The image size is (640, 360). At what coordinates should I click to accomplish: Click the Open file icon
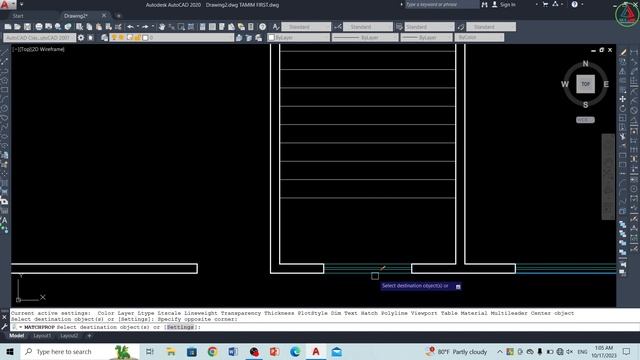(x=18, y=27)
